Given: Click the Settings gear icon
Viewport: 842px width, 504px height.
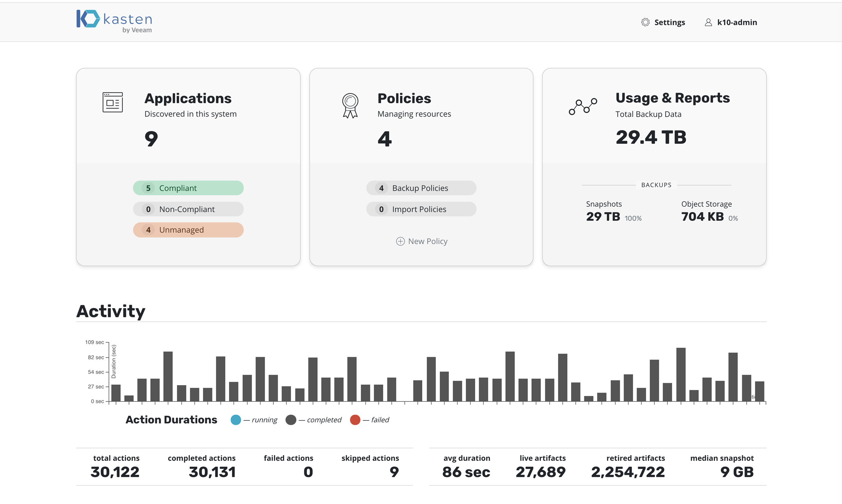Looking at the screenshot, I should click(x=646, y=22).
